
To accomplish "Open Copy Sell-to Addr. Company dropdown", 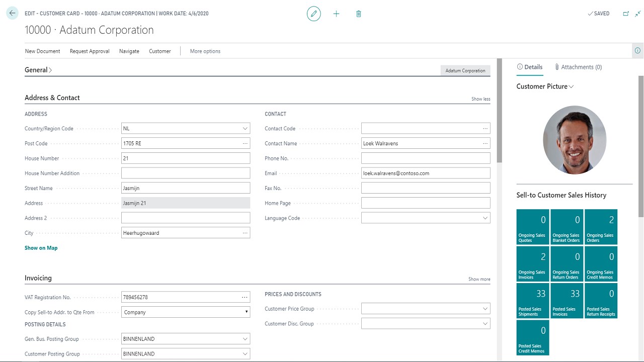I will point(246,312).
